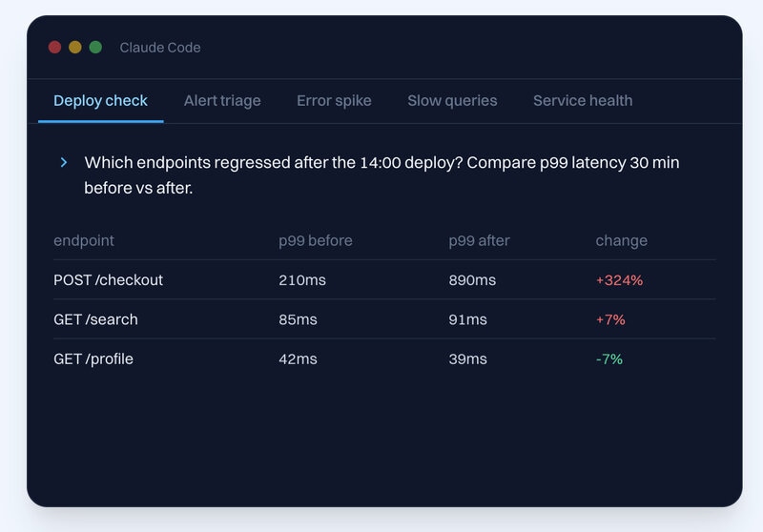
Task: Open the Error spike tab
Action: [335, 101]
